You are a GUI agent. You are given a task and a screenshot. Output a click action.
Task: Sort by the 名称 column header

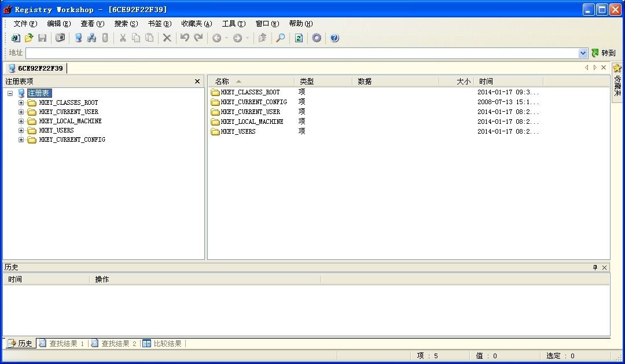251,82
